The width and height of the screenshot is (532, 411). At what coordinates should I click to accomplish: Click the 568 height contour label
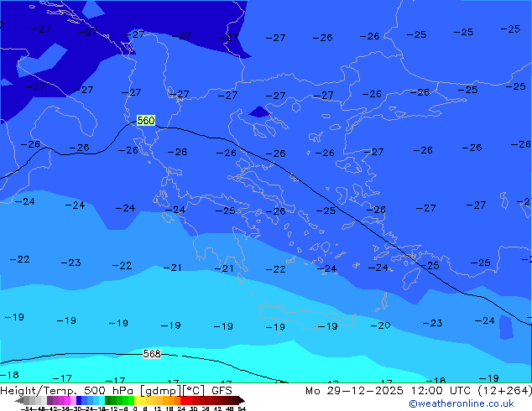[152, 354]
